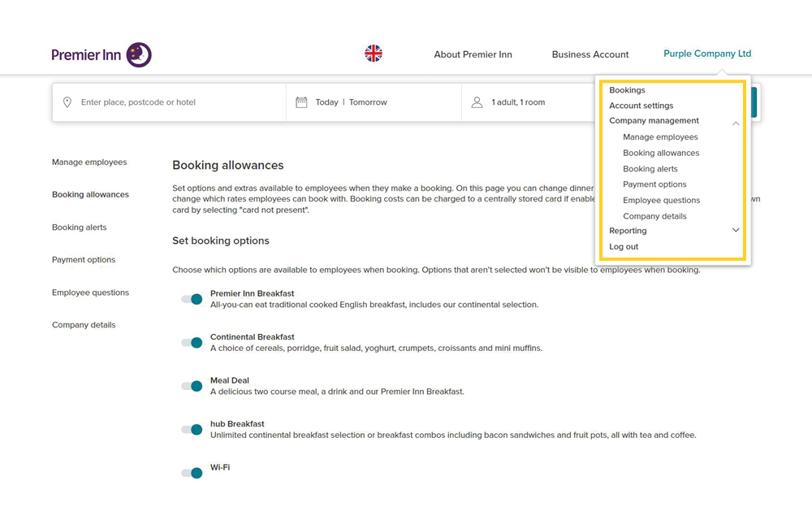The image size is (812, 520).
Task: Open the calendar icon for dates
Action: click(301, 102)
